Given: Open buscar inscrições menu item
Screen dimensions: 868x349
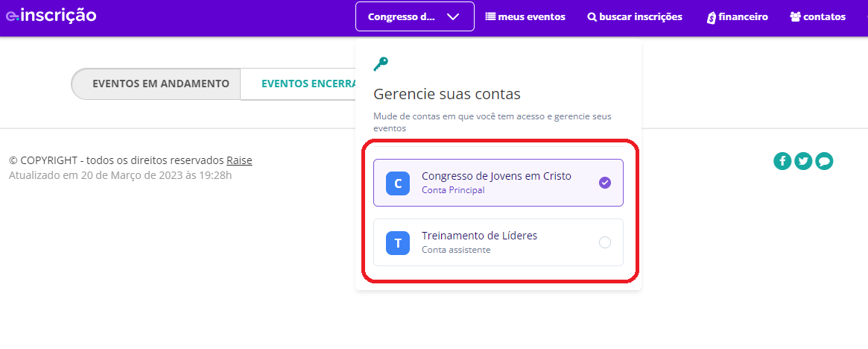Looking at the screenshot, I should 635,16.
